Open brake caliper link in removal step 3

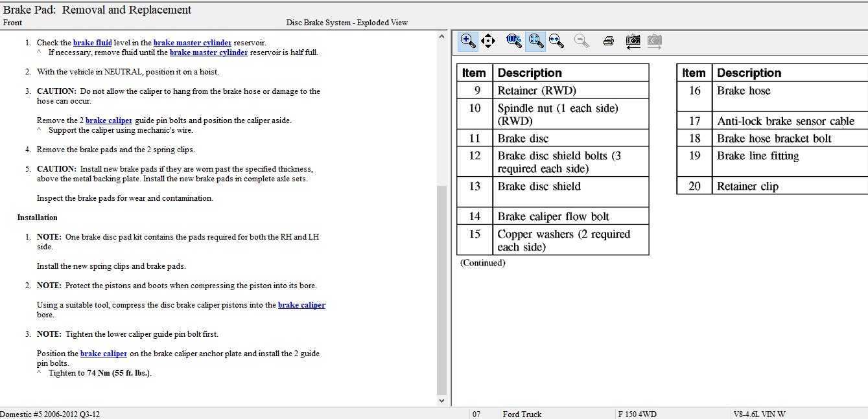click(x=108, y=120)
